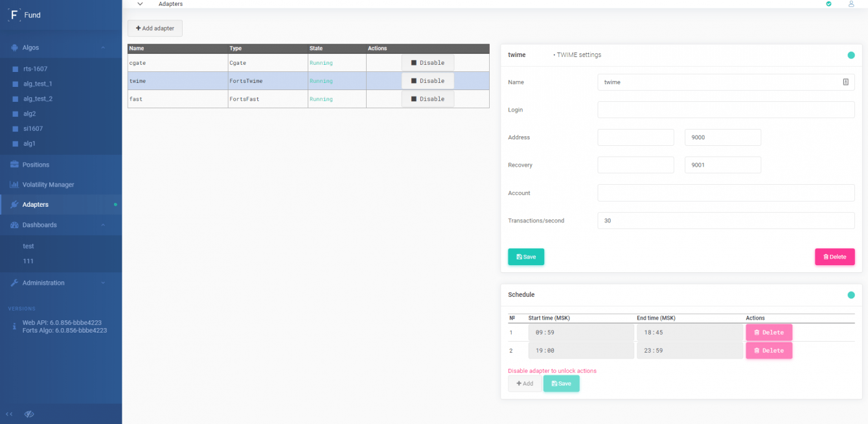Open the 'test' dashboard
The height and width of the screenshot is (424, 868).
pos(29,246)
